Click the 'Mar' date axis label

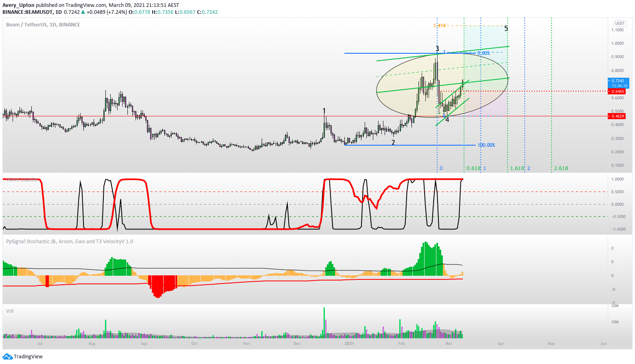click(x=449, y=344)
